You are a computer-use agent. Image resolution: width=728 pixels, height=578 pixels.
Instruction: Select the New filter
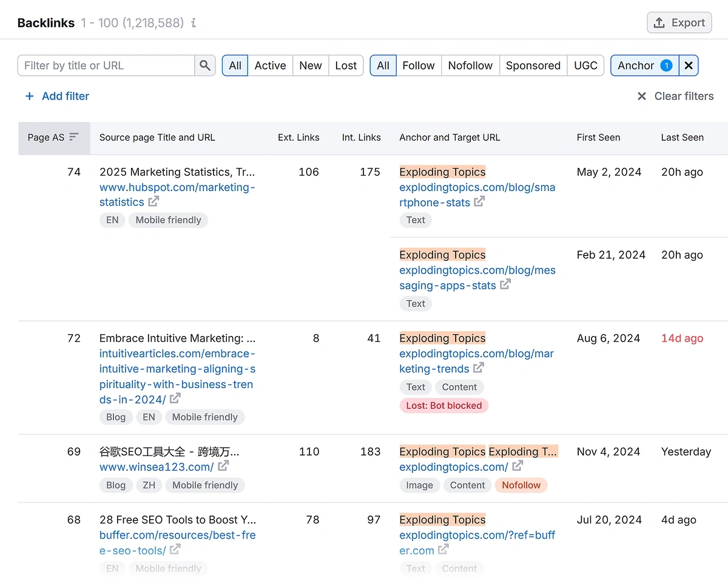pos(311,66)
